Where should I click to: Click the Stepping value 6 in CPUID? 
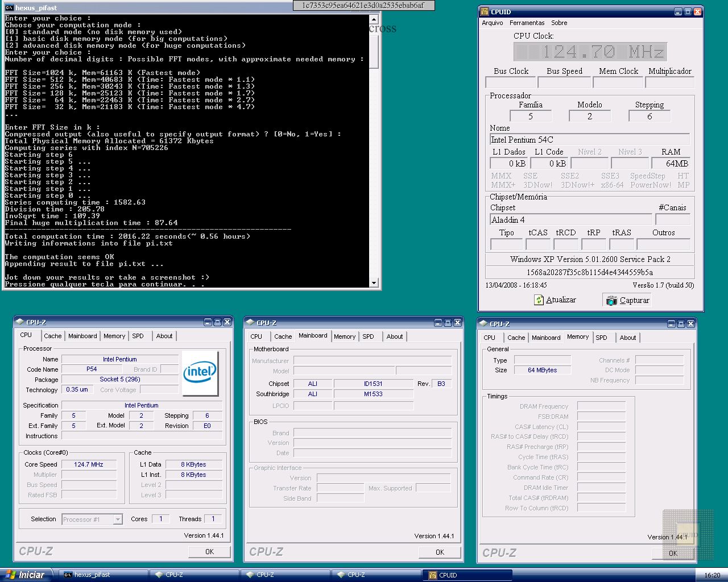650,116
